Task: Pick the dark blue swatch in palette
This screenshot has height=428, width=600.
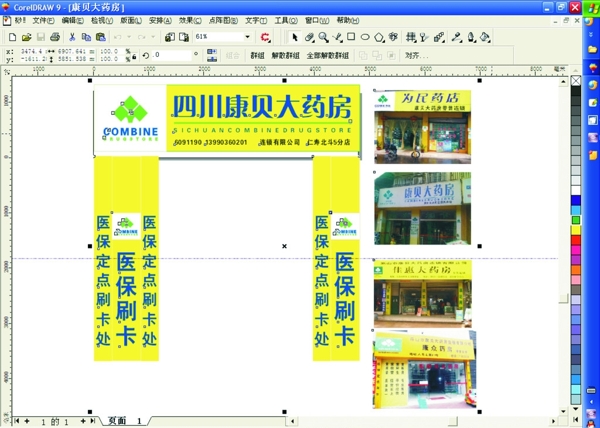Action: [x=576, y=200]
